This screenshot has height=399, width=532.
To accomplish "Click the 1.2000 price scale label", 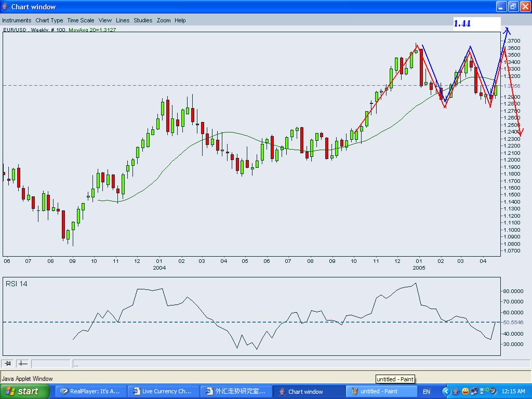I will point(512,160).
